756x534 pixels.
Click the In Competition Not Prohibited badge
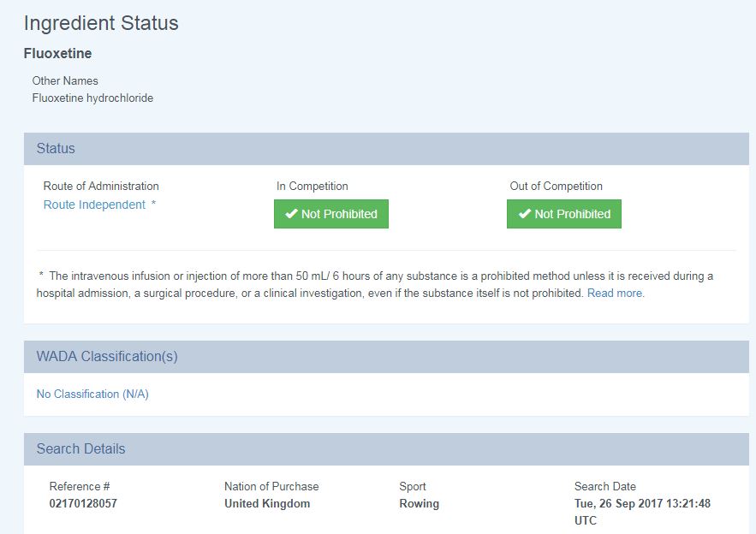click(331, 214)
